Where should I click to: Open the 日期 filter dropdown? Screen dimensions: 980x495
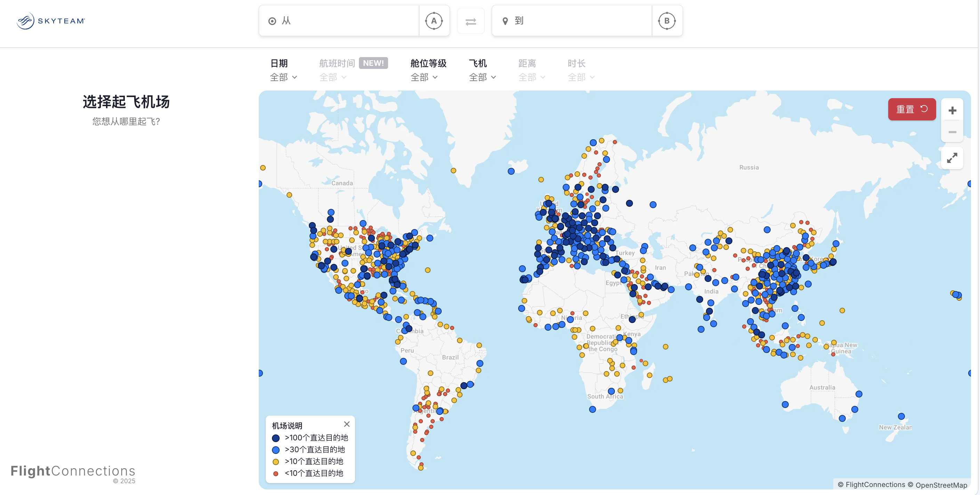point(283,77)
